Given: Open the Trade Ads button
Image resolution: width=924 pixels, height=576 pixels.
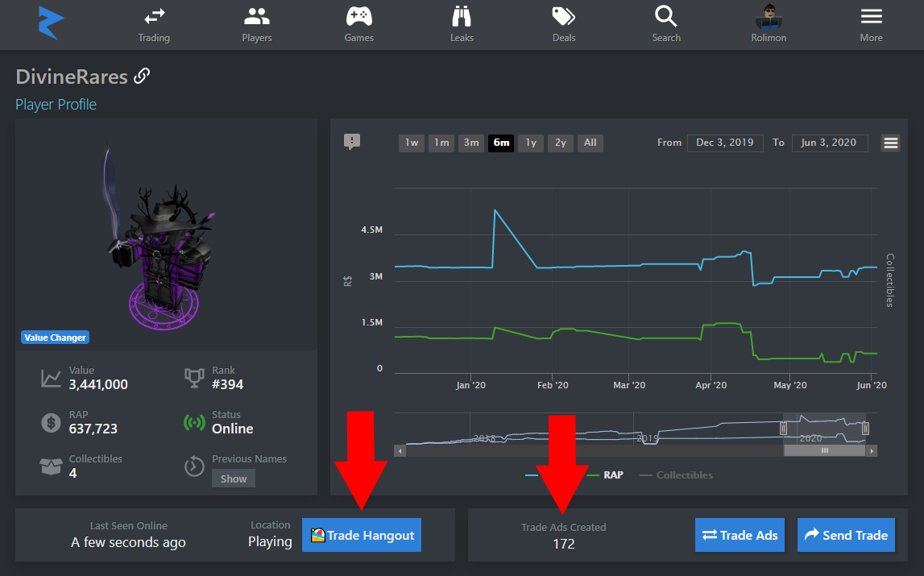Looking at the screenshot, I should click(x=740, y=535).
